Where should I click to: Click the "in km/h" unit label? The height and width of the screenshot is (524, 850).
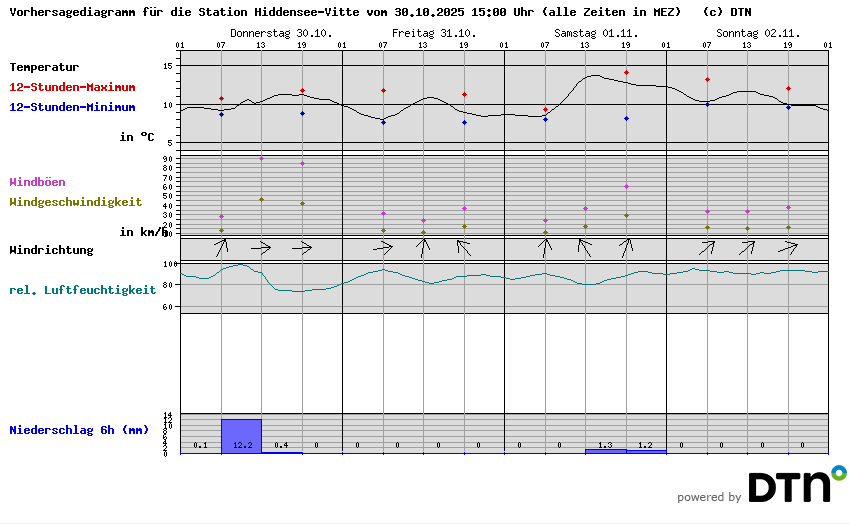[x=144, y=232]
